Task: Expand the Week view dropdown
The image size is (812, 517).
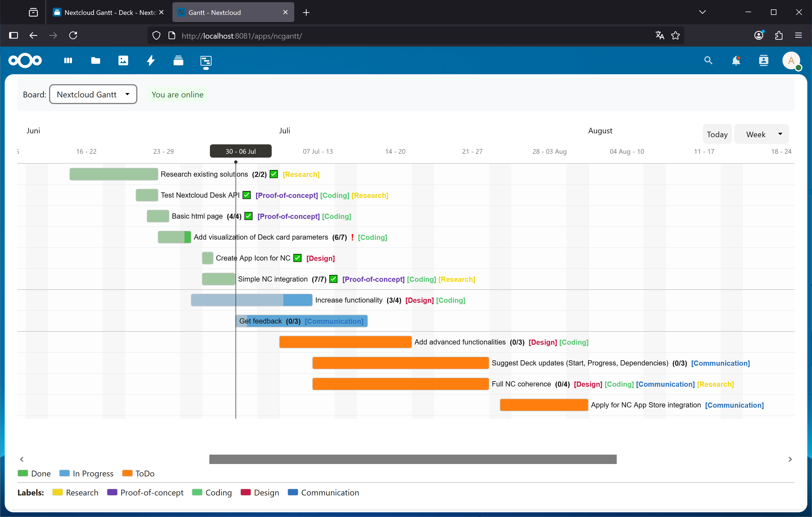Action: (762, 134)
